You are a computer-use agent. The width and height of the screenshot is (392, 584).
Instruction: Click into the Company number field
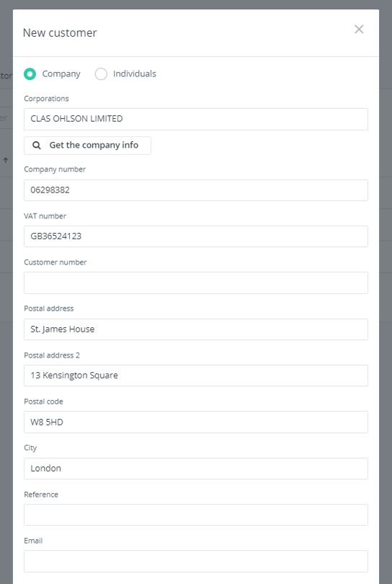coord(196,190)
